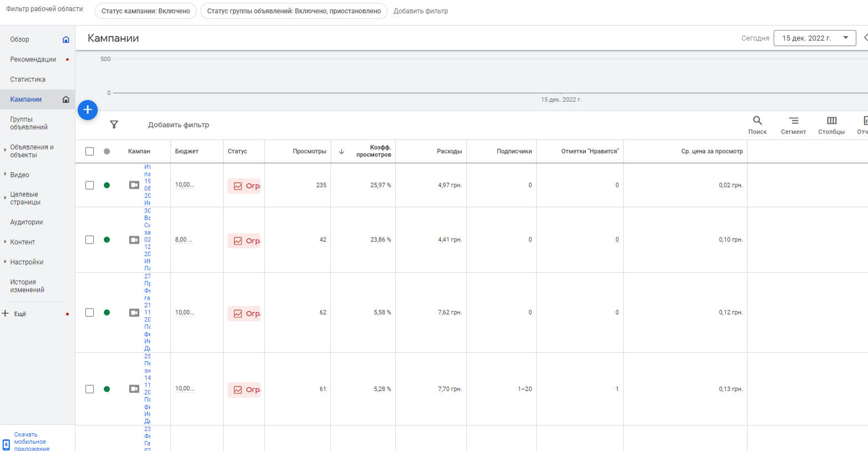Click video campaign icon in 235 views row
Viewport: 868px width, 451px height.
tap(134, 185)
